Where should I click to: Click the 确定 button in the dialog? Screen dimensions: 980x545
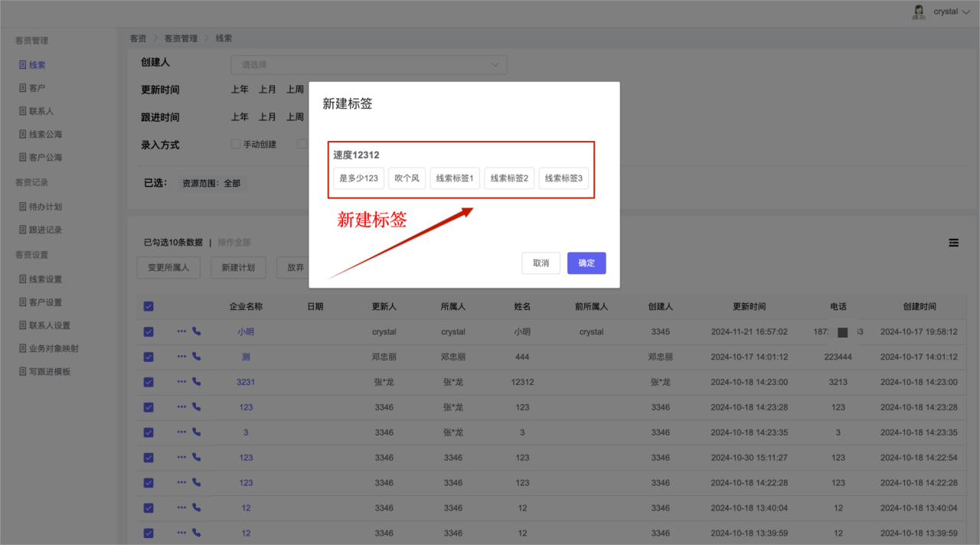(x=586, y=263)
